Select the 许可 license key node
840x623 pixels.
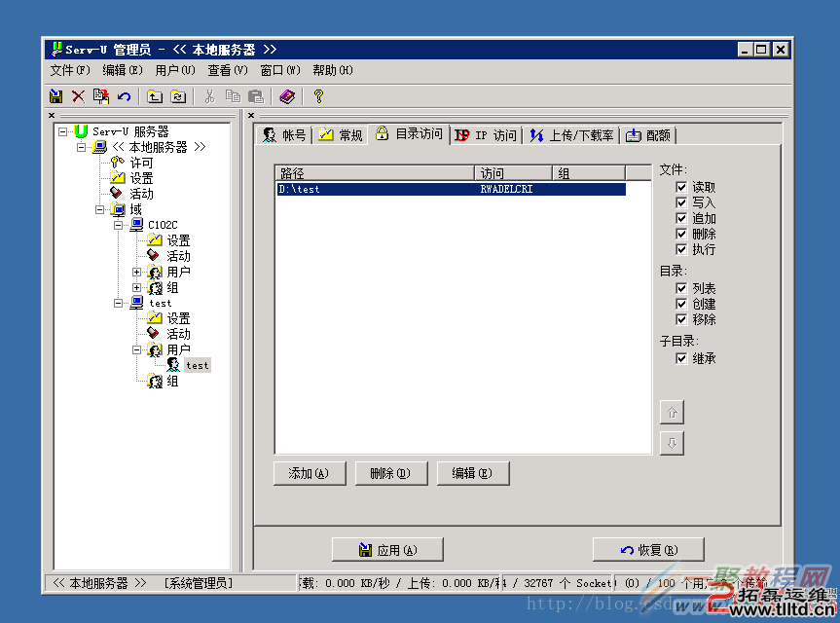click(x=118, y=163)
